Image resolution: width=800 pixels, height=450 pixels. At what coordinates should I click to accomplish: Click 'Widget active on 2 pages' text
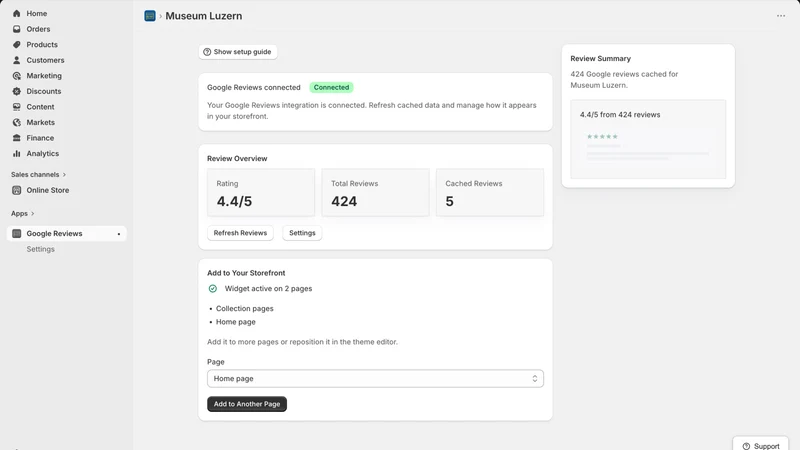coord(268,289)
